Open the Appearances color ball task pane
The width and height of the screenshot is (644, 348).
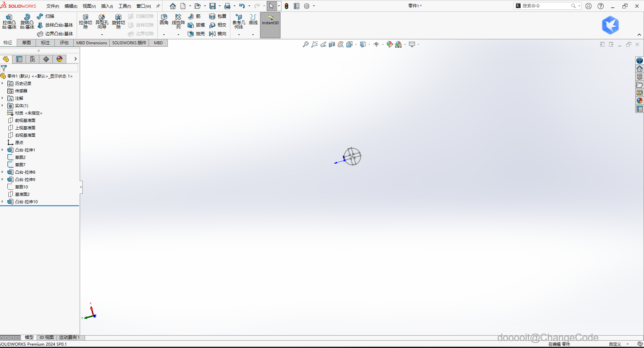pos(640,101)
